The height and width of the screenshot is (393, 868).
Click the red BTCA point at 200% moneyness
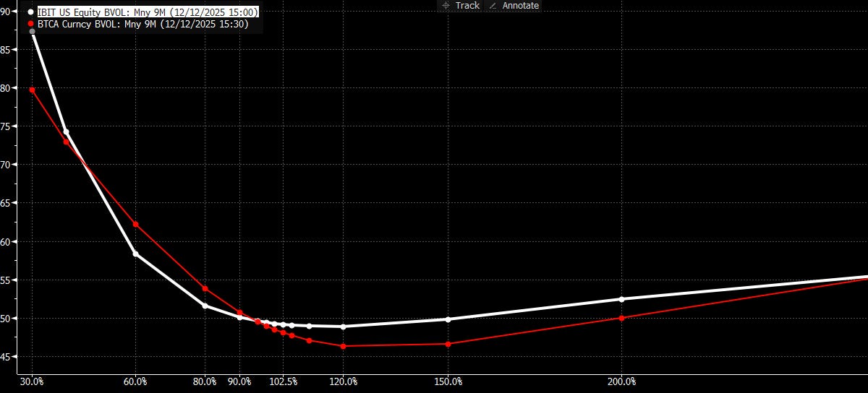(x=621, y=318)
